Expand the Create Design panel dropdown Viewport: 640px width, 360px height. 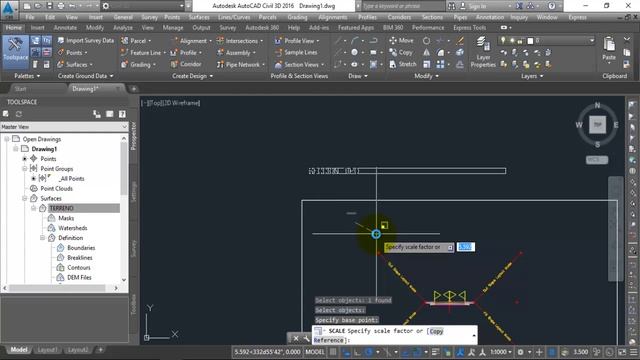pyautogui.click(x=192, y=76)
